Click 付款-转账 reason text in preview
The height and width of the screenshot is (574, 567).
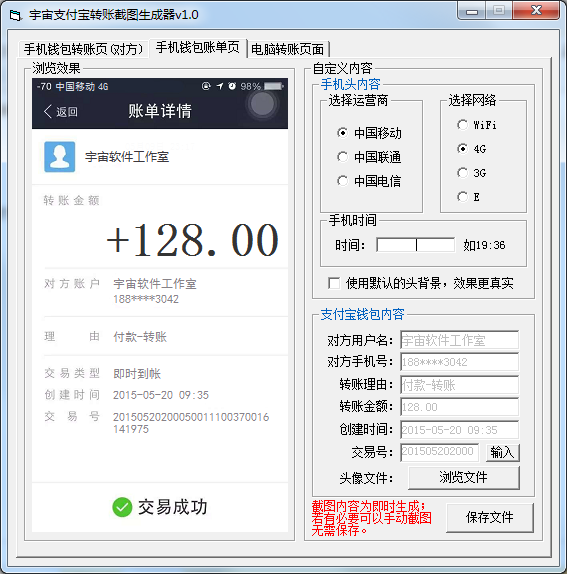(x=140, y=336)
